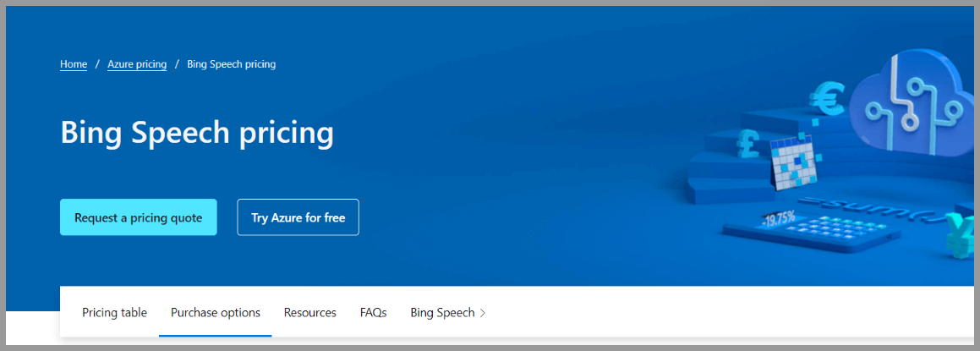Navigate to the Home breadcrumb link
The height and width of the screenshot is (351, 980).
(x=74, y=64)
